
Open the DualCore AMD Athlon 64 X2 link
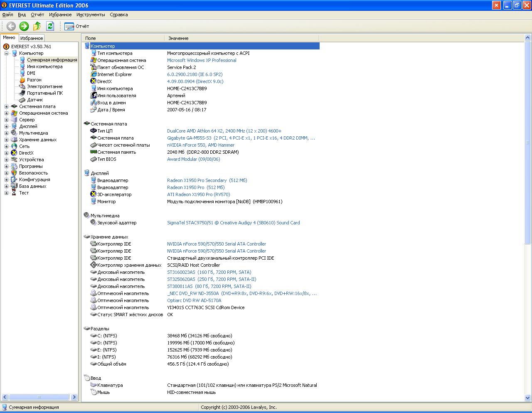[x=224, y=131]
